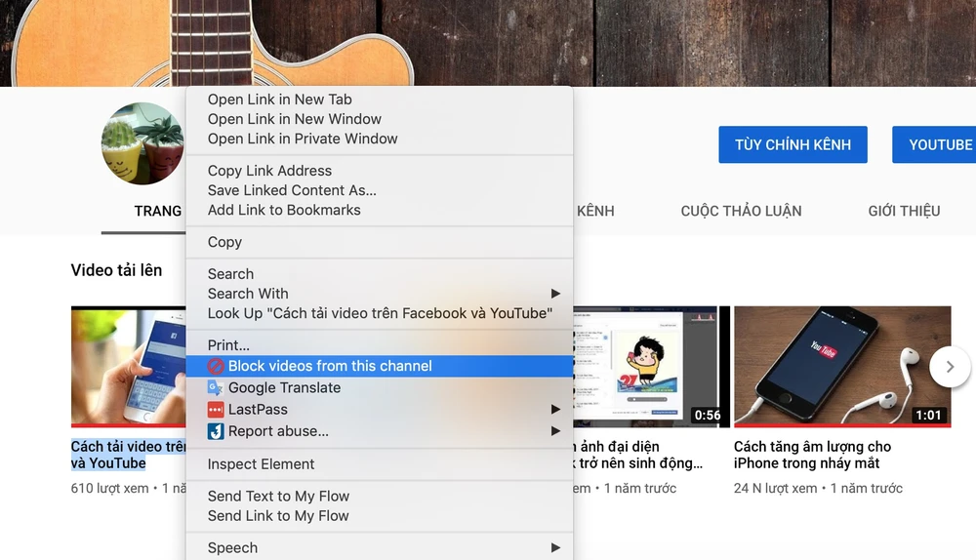The image size is (976, 560).
Task: Choose Print... from the context menu
Action: [x=379, y=344]
